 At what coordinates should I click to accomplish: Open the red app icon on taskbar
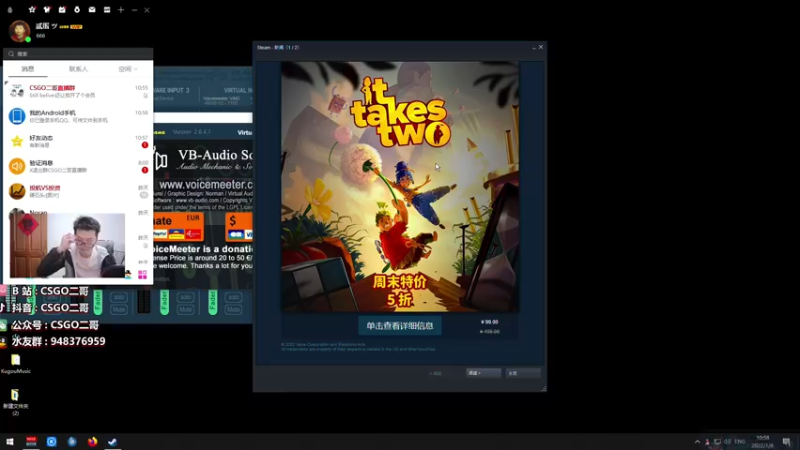coord(31,441)
